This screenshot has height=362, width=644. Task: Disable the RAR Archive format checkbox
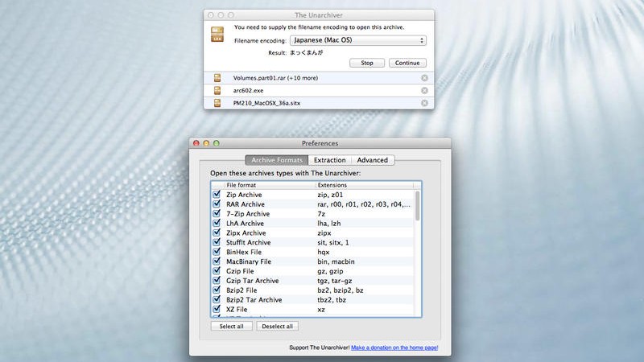216,204
